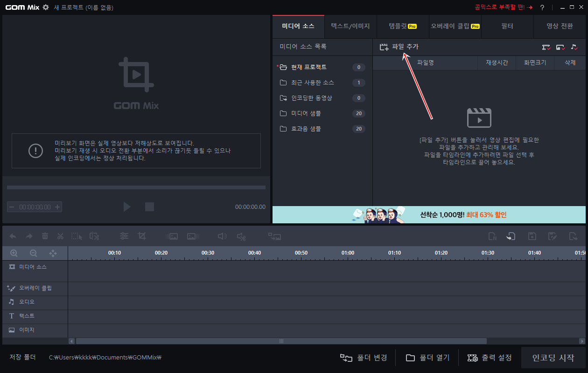This screenshot has height=373, width=588.
Task: Click the cut audio speaker icon
Action: coord(241,236)
